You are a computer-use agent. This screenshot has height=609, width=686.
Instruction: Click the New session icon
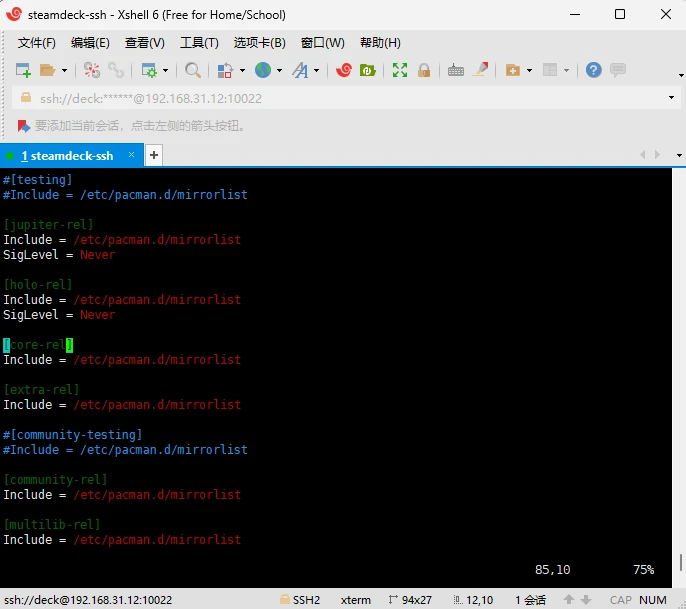pos(23,70)
